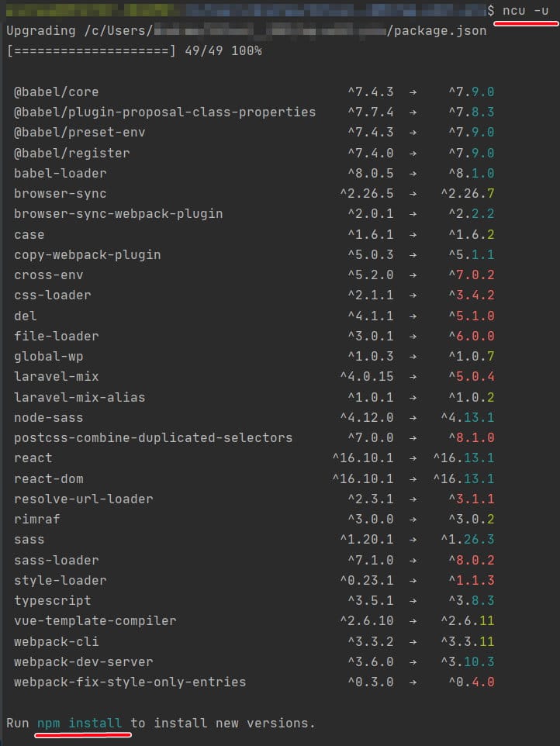Click the cross-env package name
This screenshot has width=560, height=746.
[x=49, y=275]
